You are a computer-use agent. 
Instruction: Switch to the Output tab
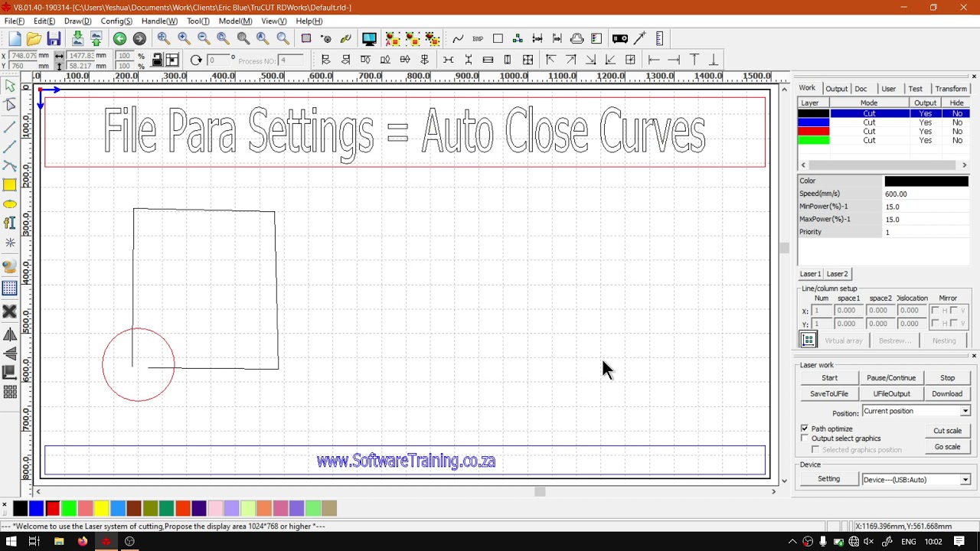(836, 89)
